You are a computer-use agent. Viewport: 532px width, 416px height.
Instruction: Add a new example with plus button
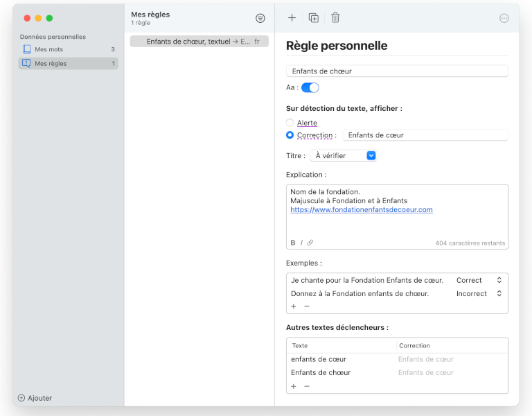[x=294, y=306]
